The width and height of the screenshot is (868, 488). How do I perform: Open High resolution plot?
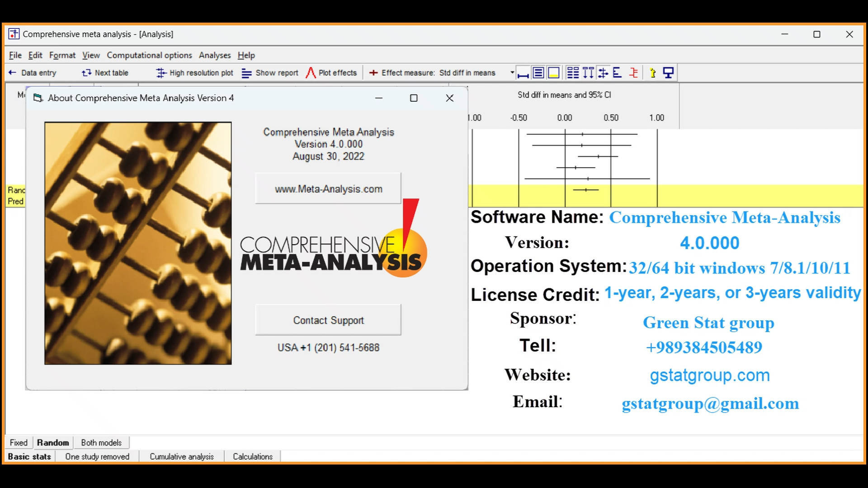point(194,73)
